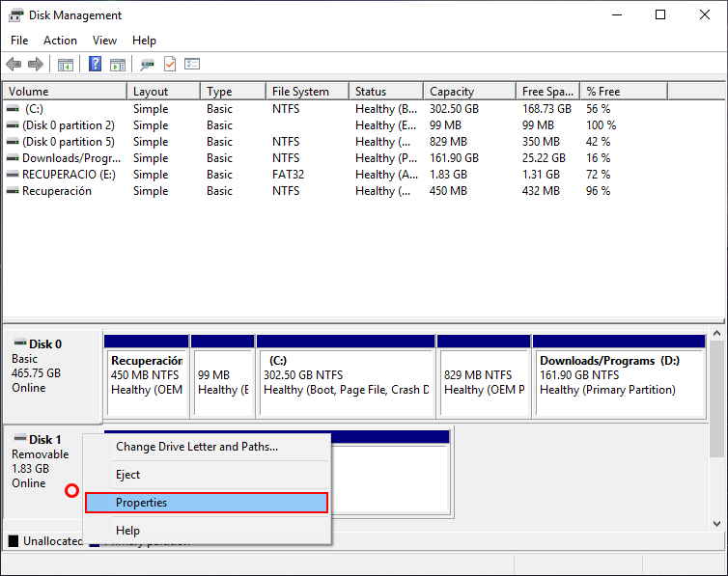The image size is (728, 576).
Task: Click the scroll down arrow in disk pane
Action: point(716,524)
